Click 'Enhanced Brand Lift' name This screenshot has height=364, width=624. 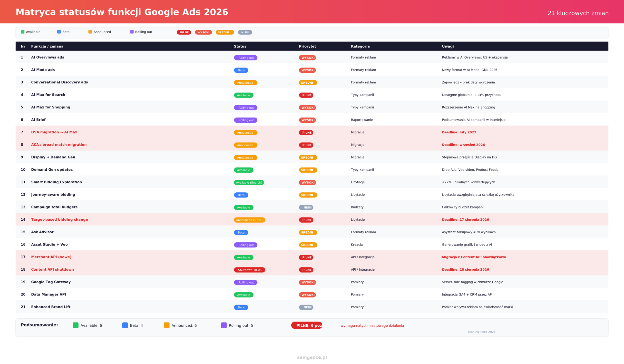point(51,307)
